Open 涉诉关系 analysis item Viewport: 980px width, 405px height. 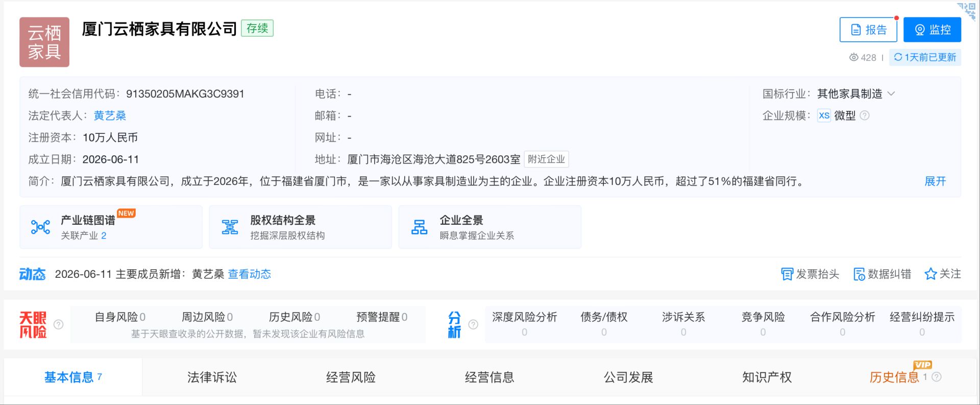click(x=683, y=324)
